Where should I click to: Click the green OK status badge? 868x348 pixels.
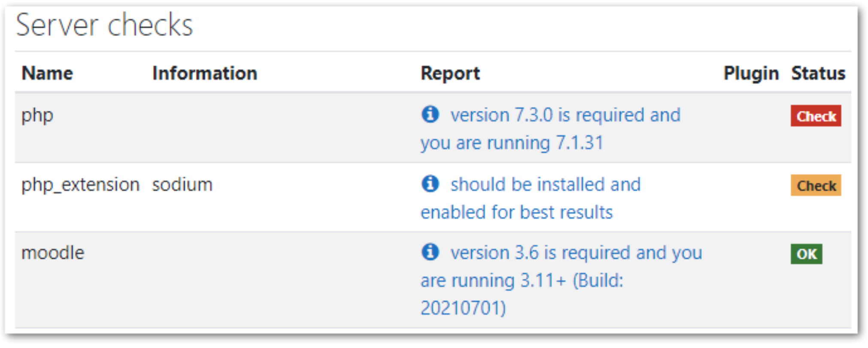(x=806, y=254)
